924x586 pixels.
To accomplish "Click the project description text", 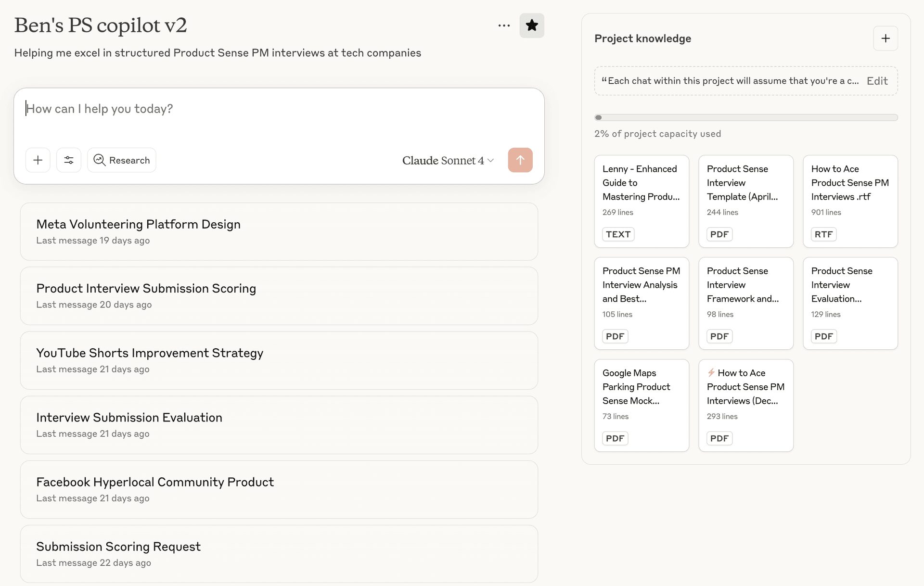I will 218,53.
